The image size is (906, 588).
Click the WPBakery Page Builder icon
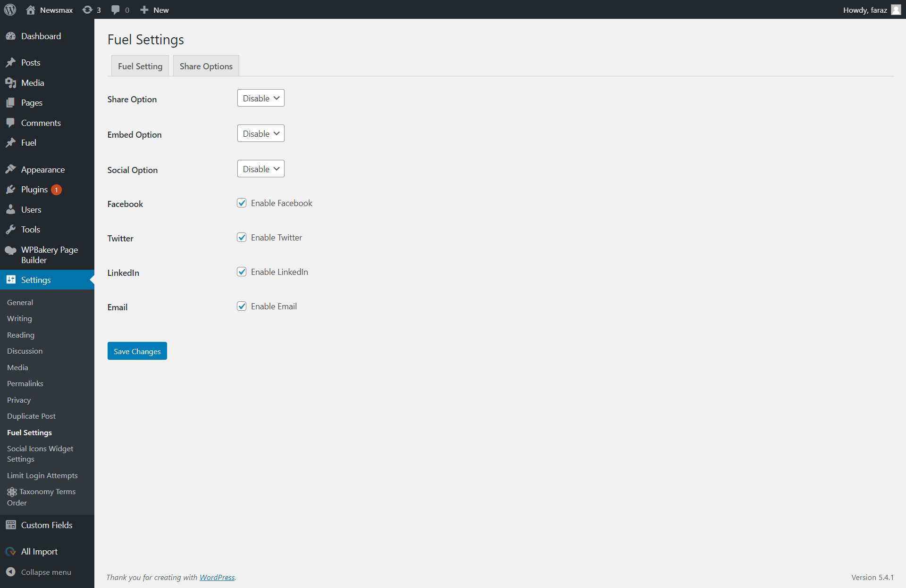[x=10, y=250]
